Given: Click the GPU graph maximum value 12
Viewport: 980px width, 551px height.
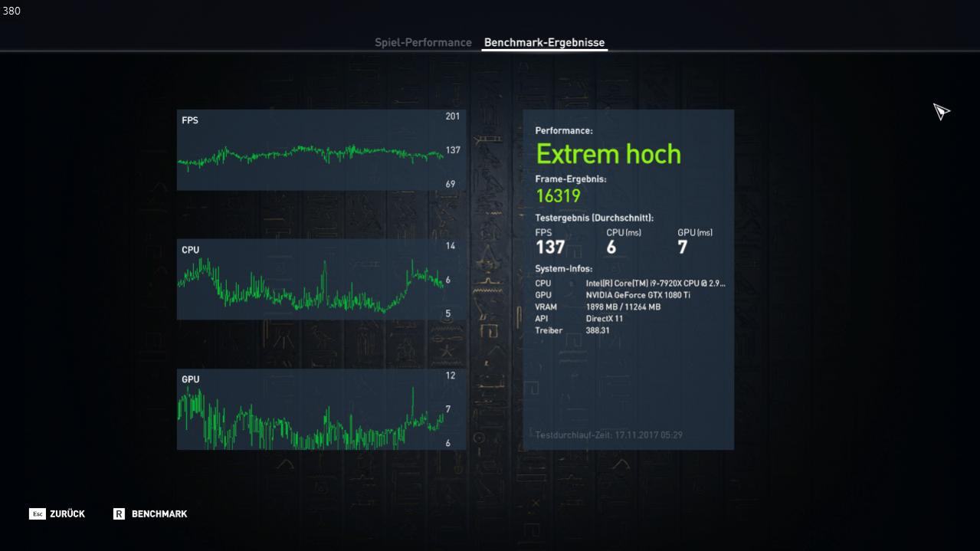Looking at the screenshot, I should pos(451,376).
